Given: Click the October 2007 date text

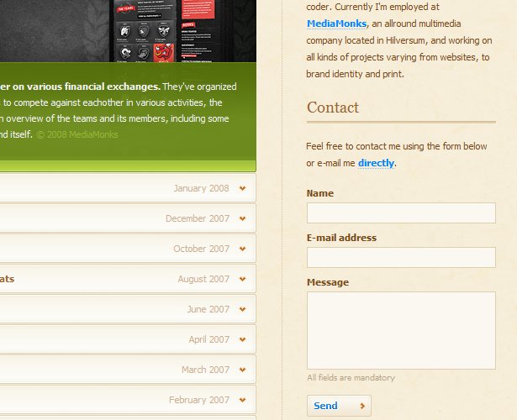Looking at the screenshot, I should [201, 249].
